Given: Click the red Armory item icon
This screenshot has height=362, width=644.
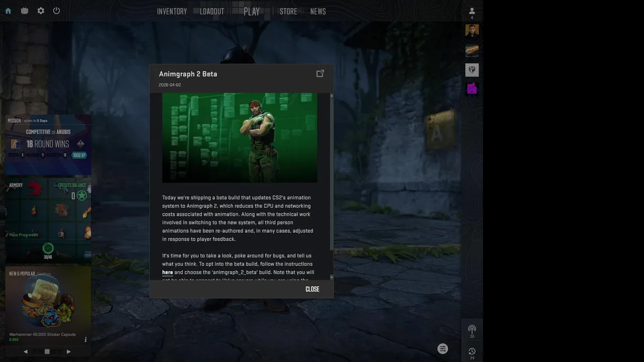Looking at the screenshot, I should (x=34, y=189).
